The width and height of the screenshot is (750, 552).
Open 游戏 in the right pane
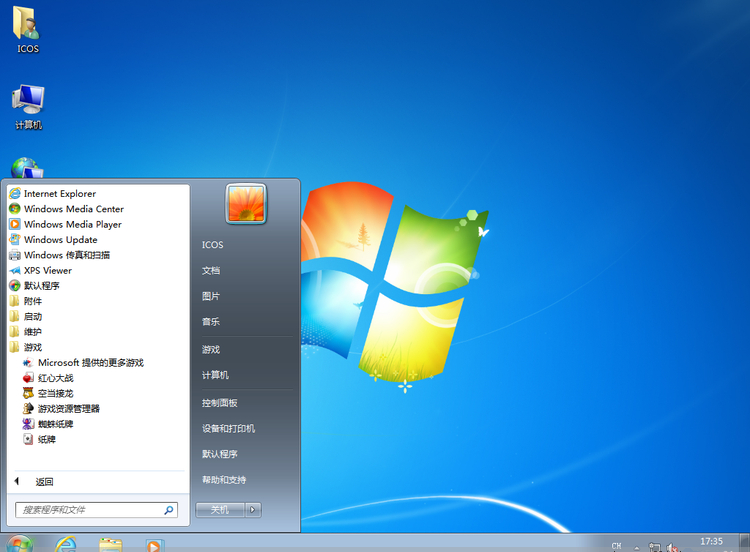tap(211, 350)
